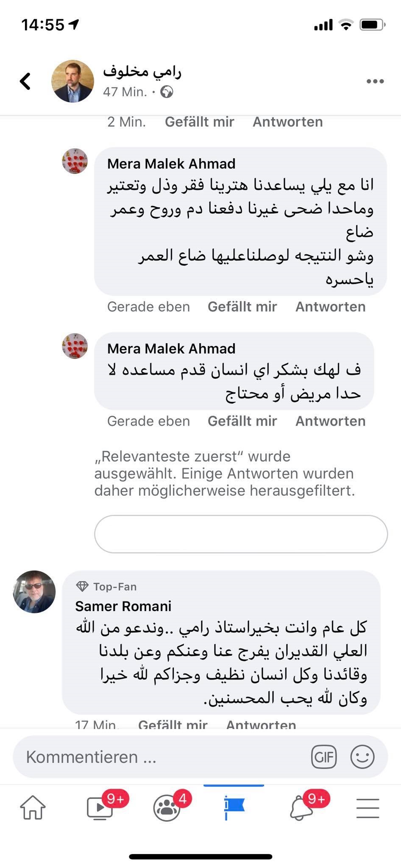Like Samer Romani's comment
Image resolution: width=401 pixels, height=868 pixels.
173,724
